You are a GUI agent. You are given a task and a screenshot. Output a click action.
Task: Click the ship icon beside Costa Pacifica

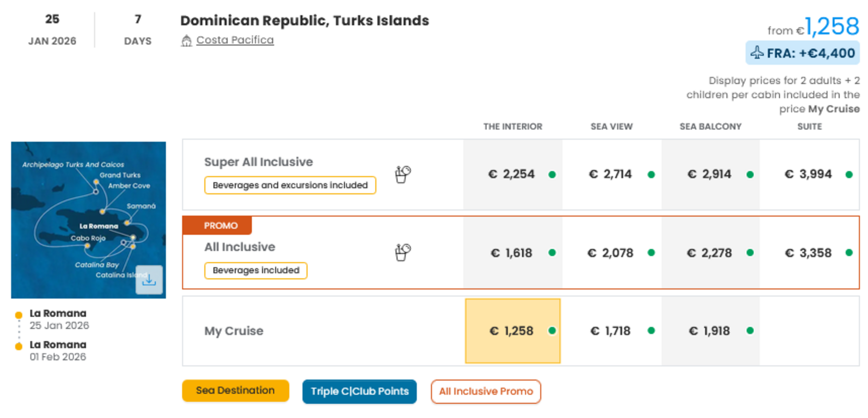[186, 40]
